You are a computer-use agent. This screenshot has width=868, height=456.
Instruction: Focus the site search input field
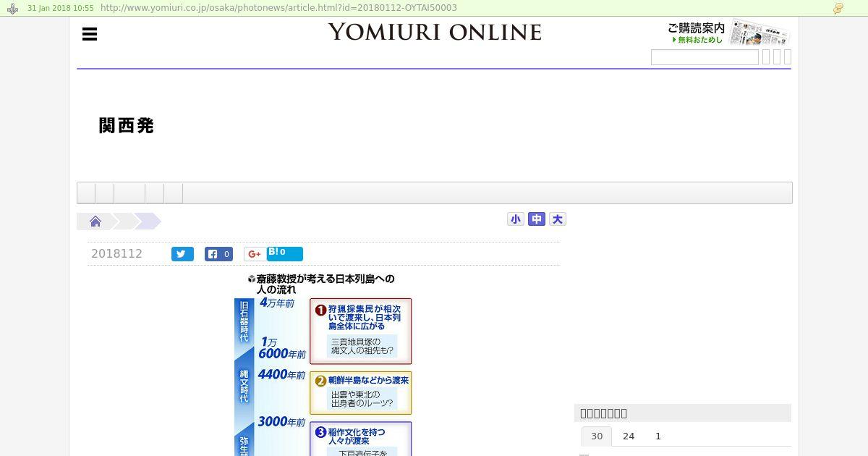point(705,57)
